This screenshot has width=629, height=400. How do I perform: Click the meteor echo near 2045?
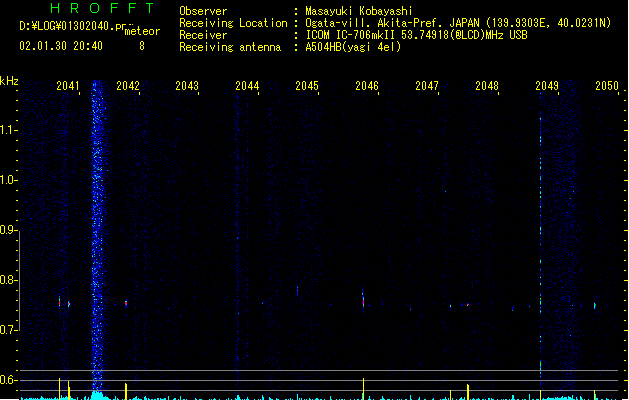[x=297, y=290]
